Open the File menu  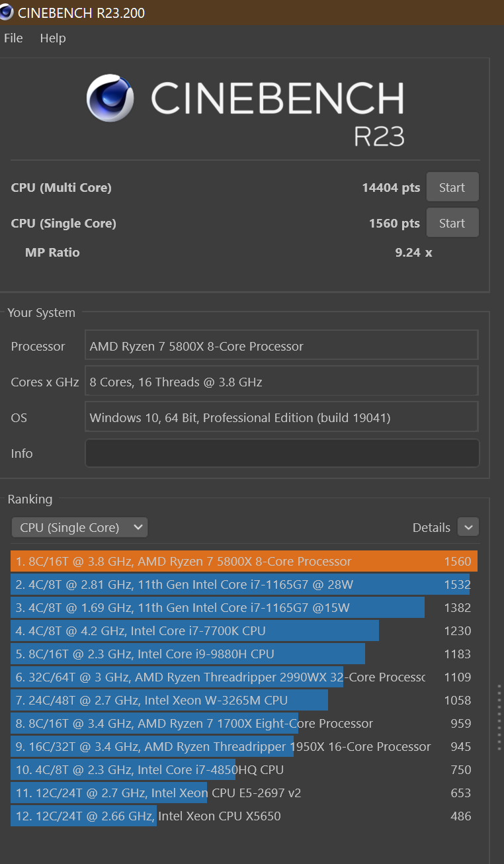(x=13, y=38)
